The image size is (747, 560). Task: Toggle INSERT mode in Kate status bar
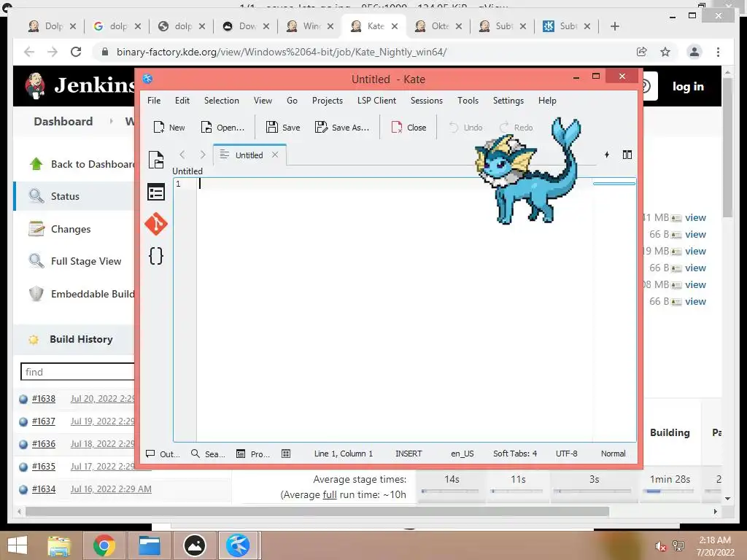click(x=409, y=454)
